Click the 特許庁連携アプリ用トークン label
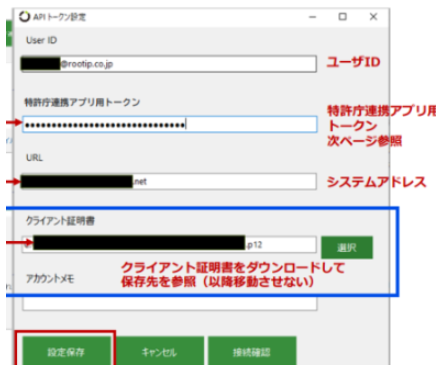 (x=82, y=102)
